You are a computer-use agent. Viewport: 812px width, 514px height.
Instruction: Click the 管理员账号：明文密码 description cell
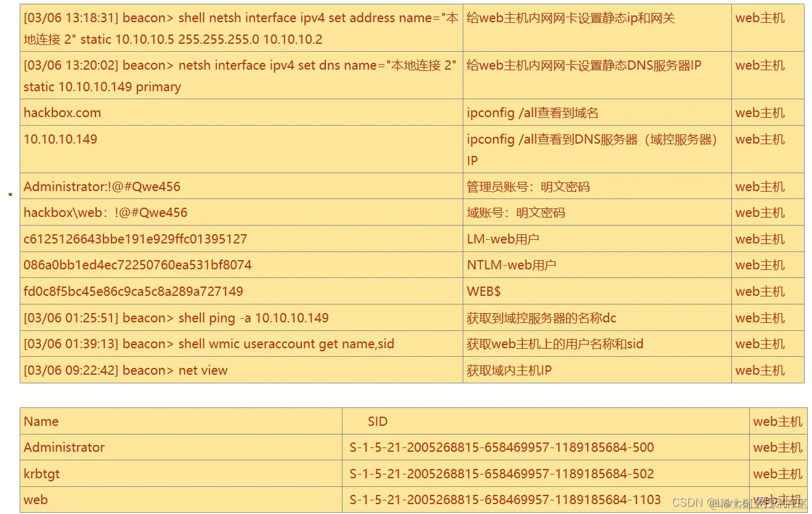point(597,186)
